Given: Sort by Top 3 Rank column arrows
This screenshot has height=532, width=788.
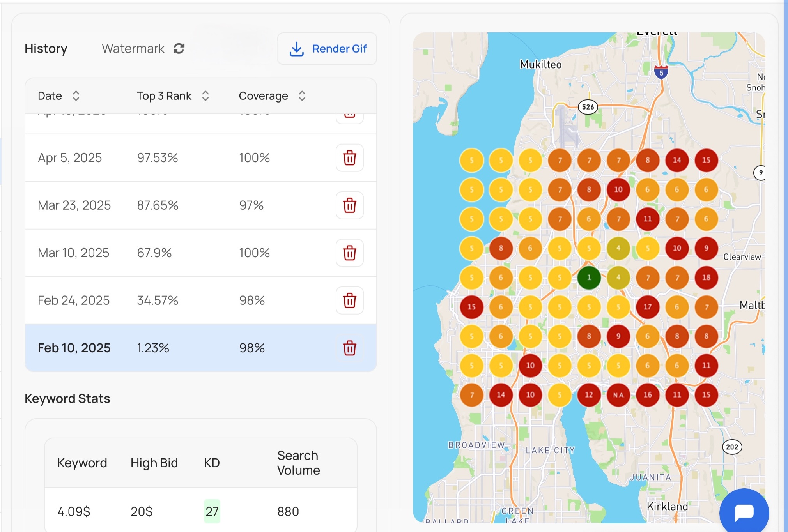Looking at the screenshot, I should tap(205, 96).
